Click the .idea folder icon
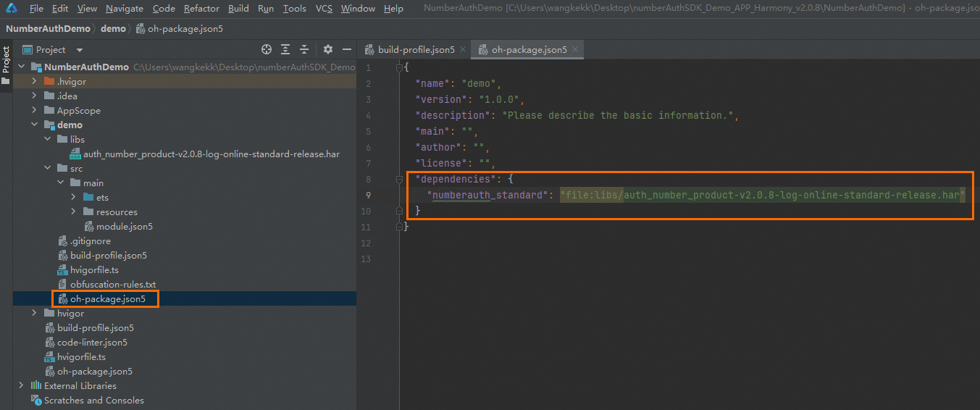The width and height of the screenshot is (980, 410). (x=49, y=96)
